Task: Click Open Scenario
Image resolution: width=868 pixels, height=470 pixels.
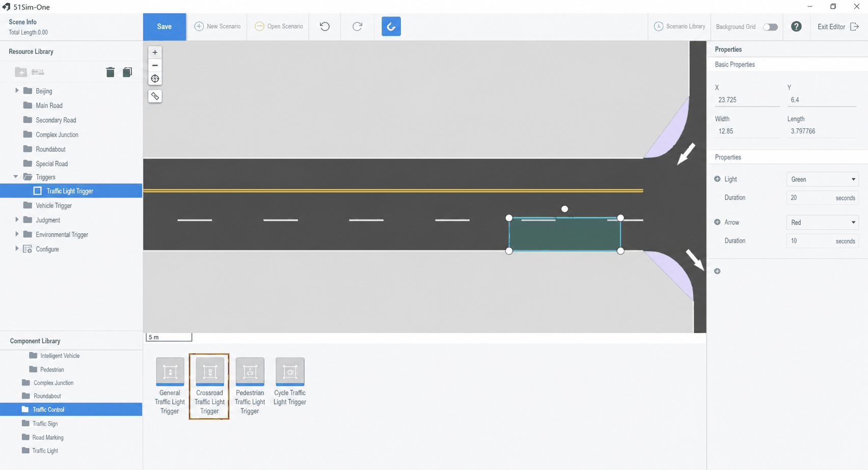Action: click(x=279, y=26)
